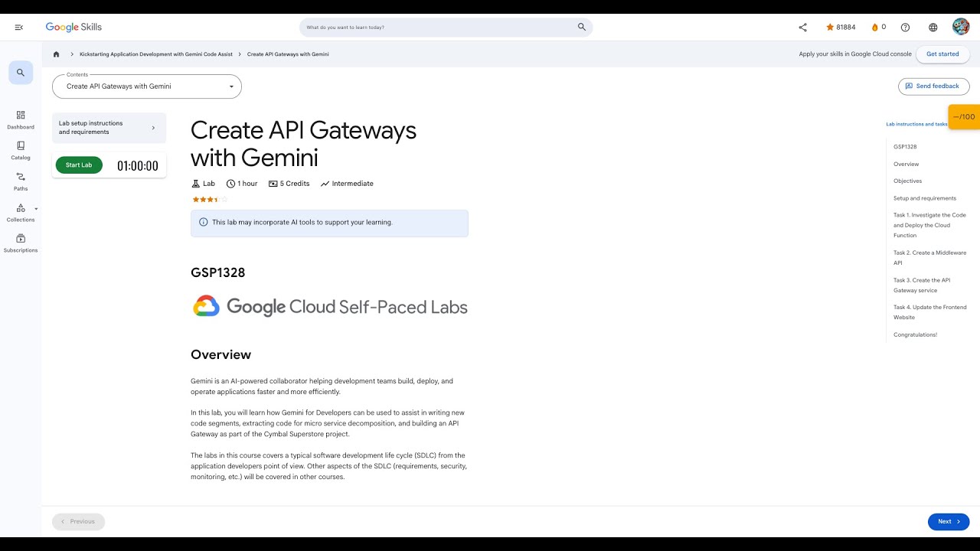The image size is (980, 551).
Task: View the 81884 points star
Action: coord(841,28)
